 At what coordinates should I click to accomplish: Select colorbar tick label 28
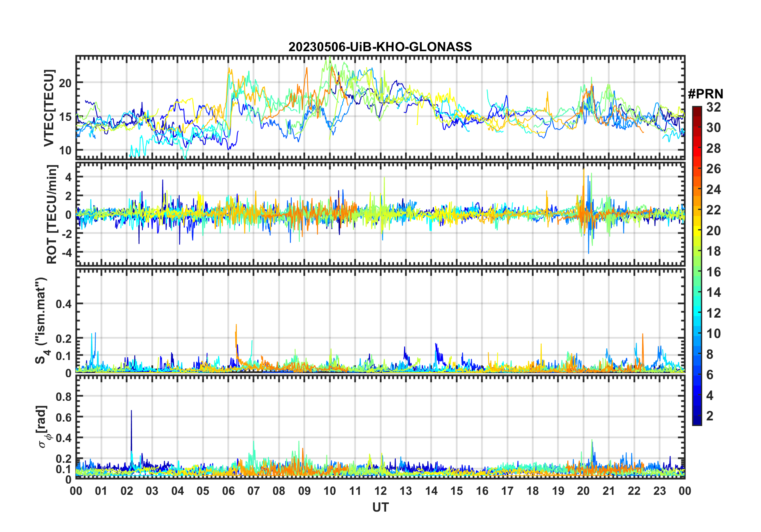click(x=714, y=148)
